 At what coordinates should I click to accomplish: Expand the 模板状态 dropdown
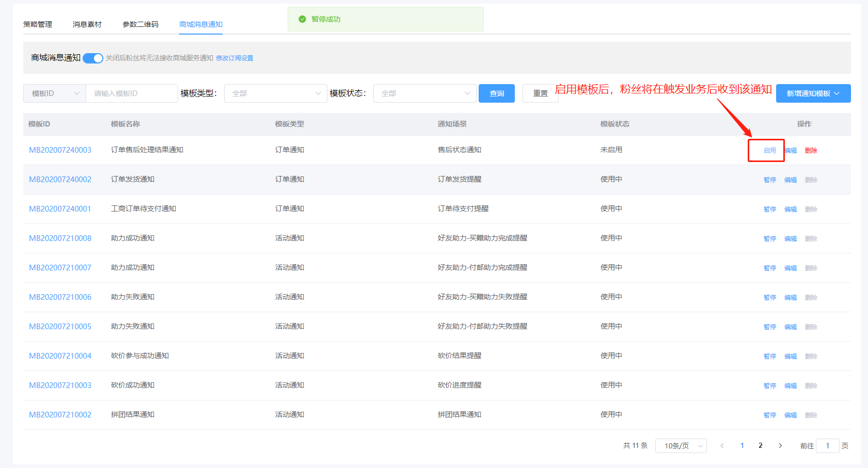[424, 93]
